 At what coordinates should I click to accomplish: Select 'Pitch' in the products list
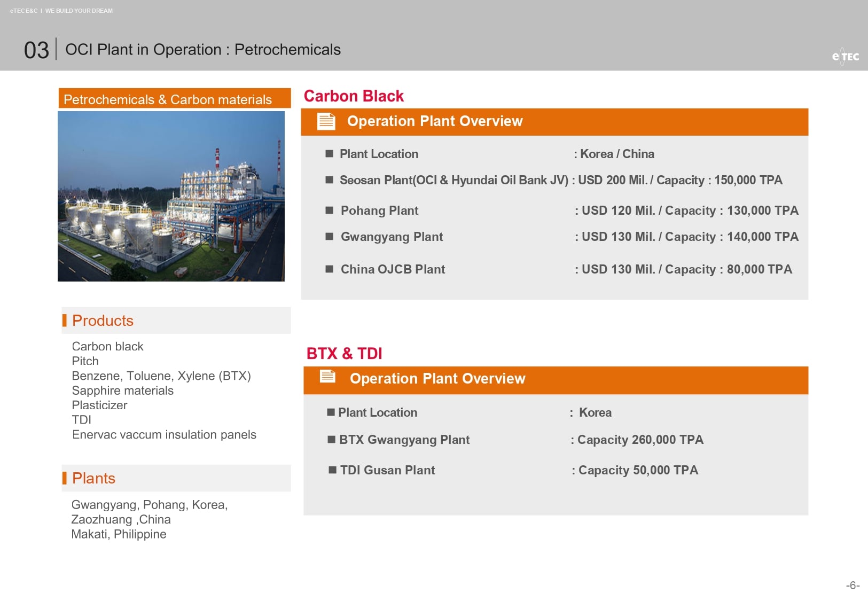pyautogui.click(x=85, y=361)
